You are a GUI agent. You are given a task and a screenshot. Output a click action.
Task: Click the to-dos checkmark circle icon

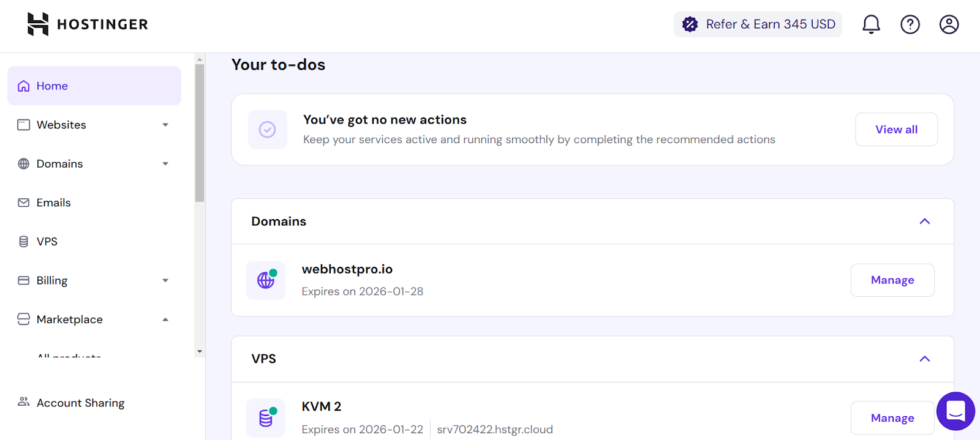point(267,129)
